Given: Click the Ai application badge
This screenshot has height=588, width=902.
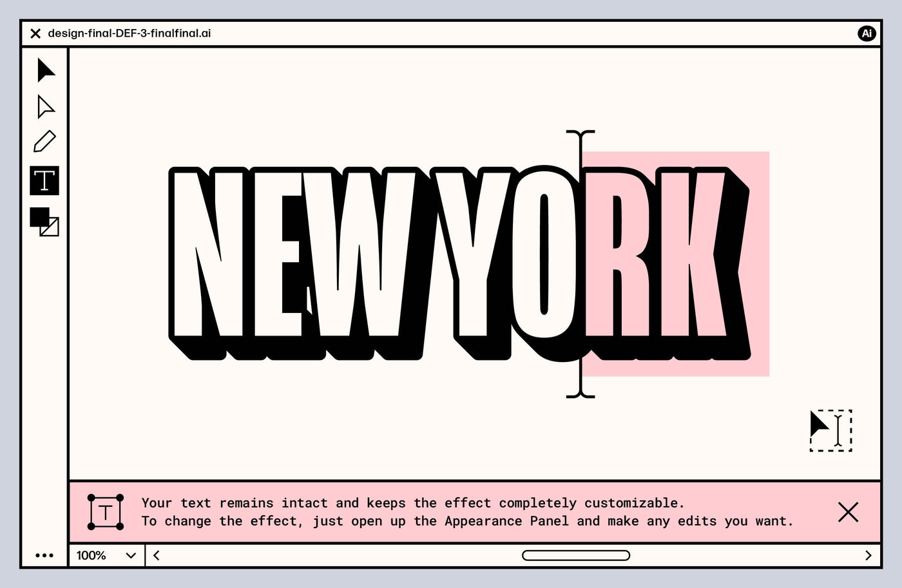Looking at the screenshot, I should point(867,33).
